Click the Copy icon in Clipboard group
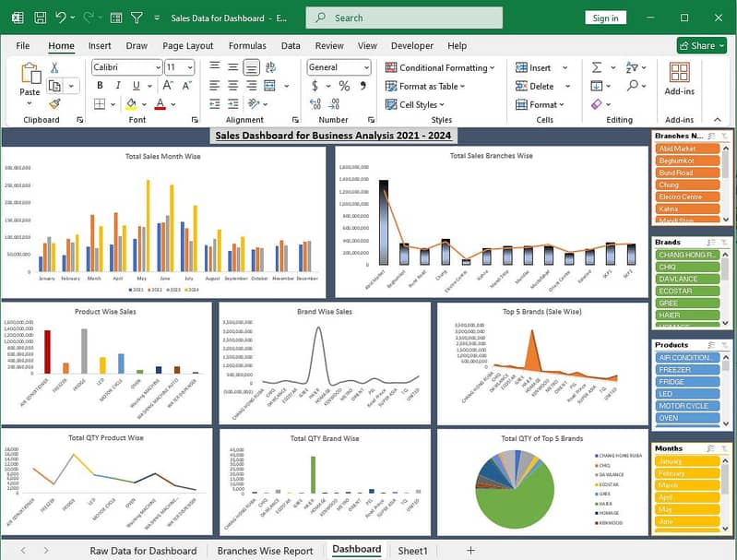The width and height of the screenshot is (737, 560). pyautogui.click(x=55, y=86)
